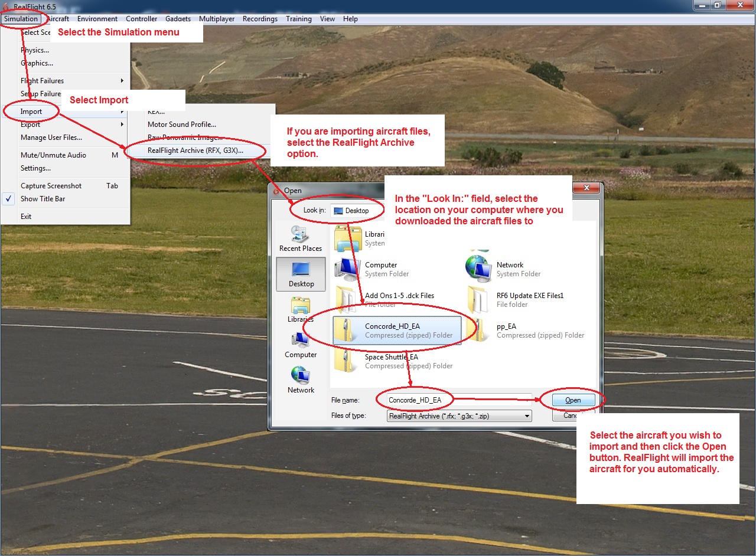Open the Recordings menu
756x556 pixels.
pyautogui.click(x=260, y=19)
